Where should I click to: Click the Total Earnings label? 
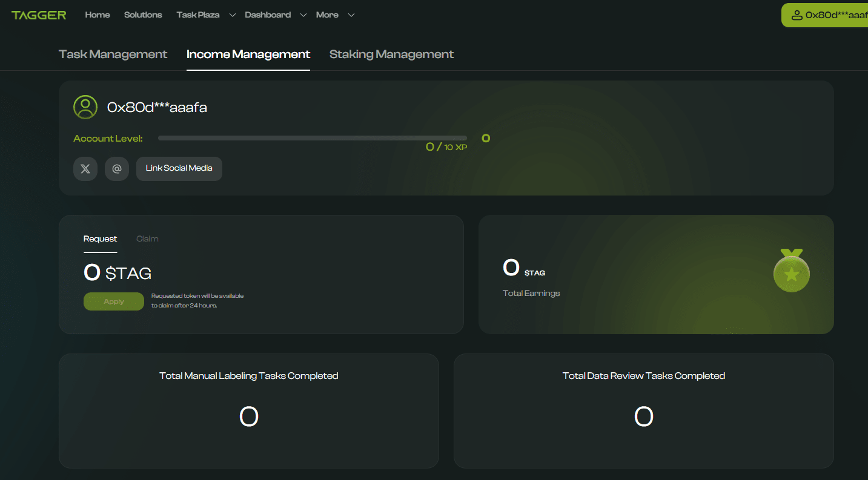531,294
